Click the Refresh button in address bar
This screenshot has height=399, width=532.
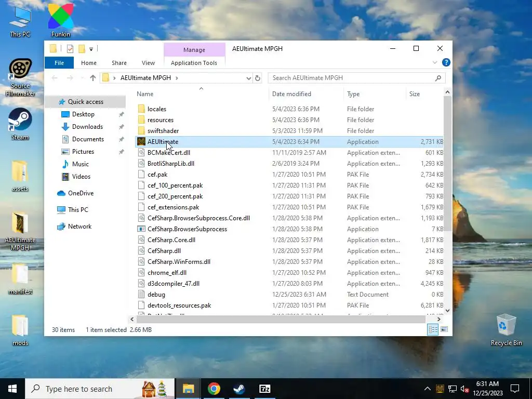(258, 78)
